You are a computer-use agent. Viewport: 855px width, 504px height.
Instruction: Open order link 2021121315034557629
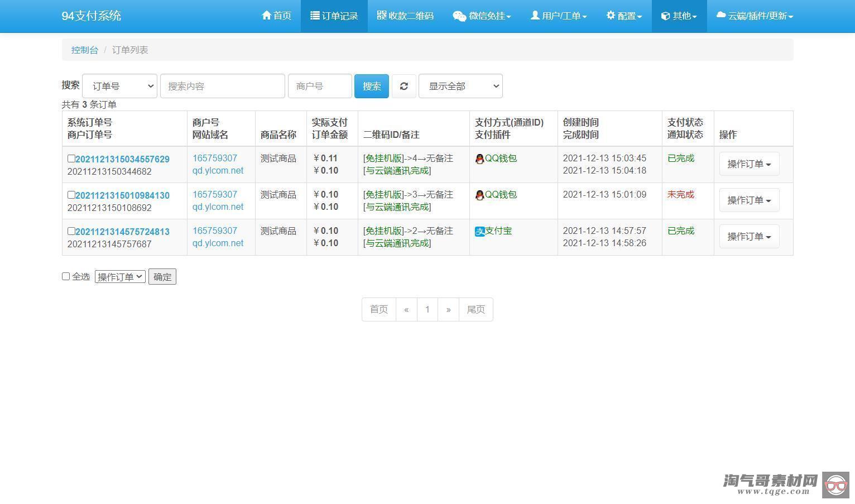tap(122, 160)
